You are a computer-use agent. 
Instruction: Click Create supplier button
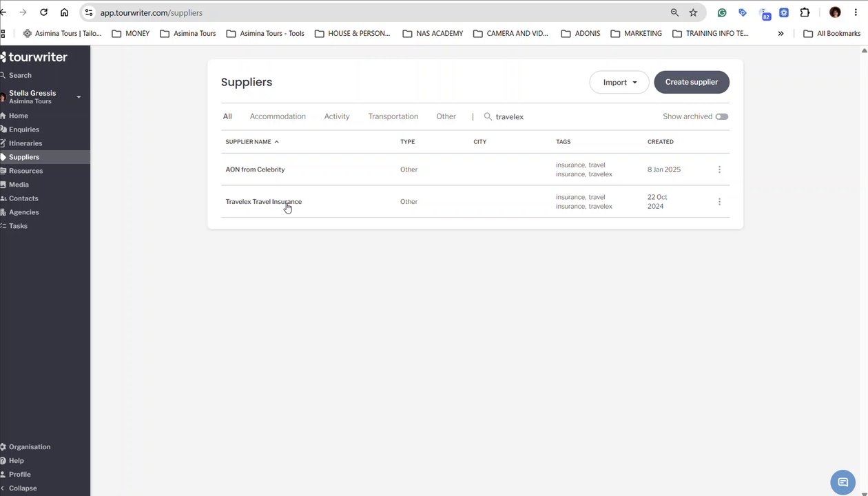(x=692, y=82)
